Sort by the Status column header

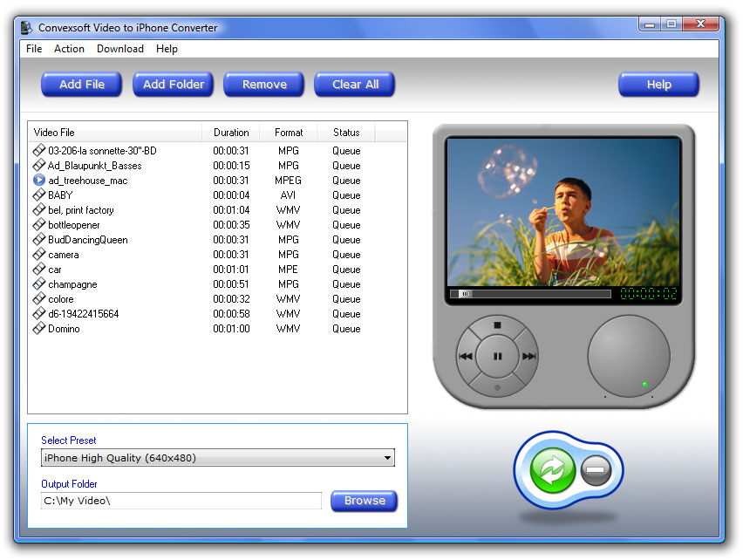click(346, 133)
